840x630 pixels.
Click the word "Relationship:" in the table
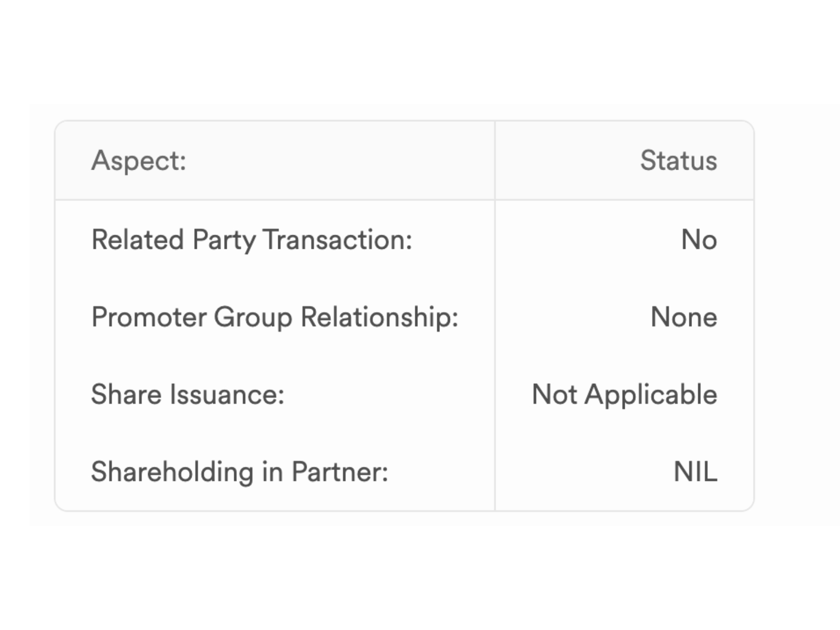[379, 317]
